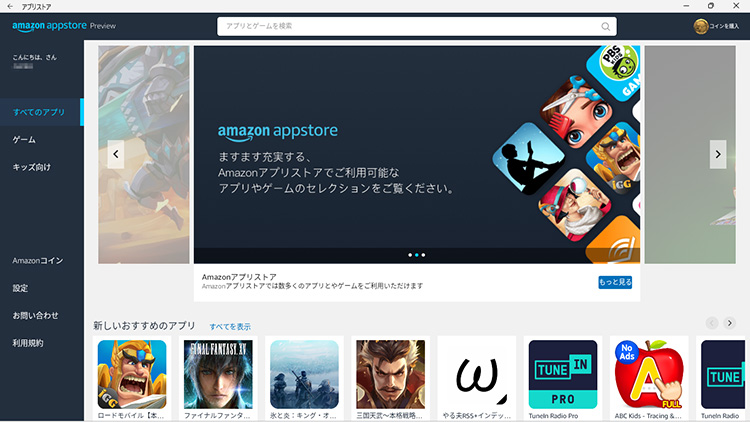Click the faded right banner thumbnail
Image resolution: width=750 pixels, height=422 pixels.
tap(690, 155)
